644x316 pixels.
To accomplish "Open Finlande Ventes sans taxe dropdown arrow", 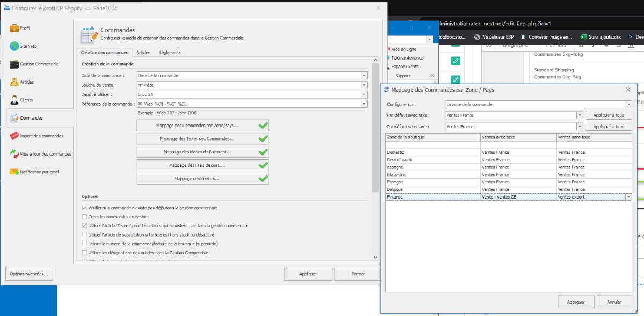I will [628, 197].
